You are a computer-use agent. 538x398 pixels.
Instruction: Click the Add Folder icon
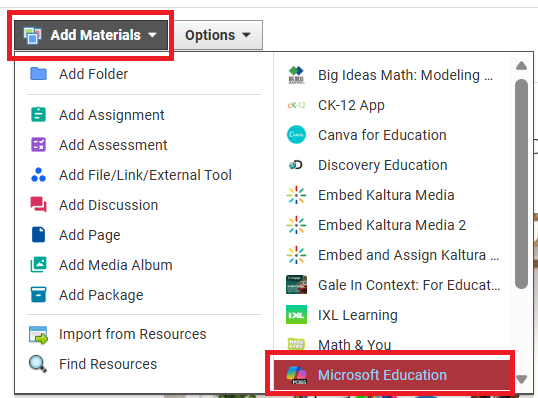click(38, 74)
